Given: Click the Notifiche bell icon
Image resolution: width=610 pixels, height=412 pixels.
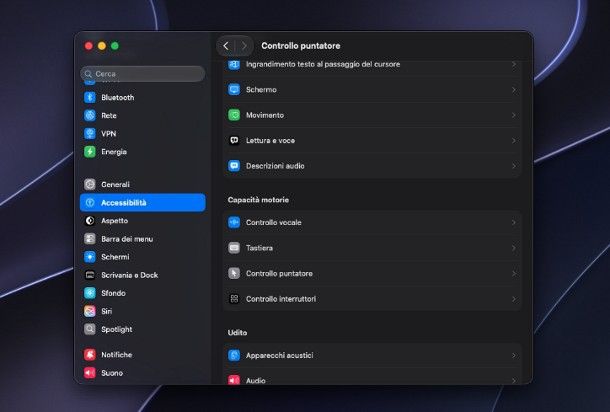Looking at the screenshot, I should tap(90, 355).
